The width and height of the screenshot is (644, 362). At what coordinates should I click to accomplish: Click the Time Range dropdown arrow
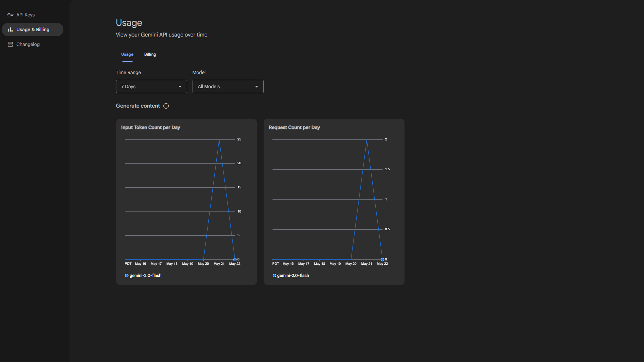coord(180,86)
